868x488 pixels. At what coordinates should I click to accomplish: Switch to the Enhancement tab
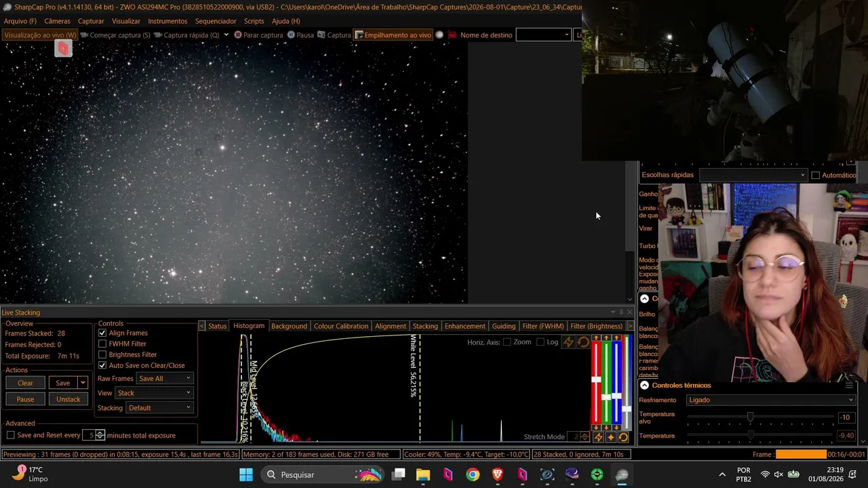coord(465,326)
